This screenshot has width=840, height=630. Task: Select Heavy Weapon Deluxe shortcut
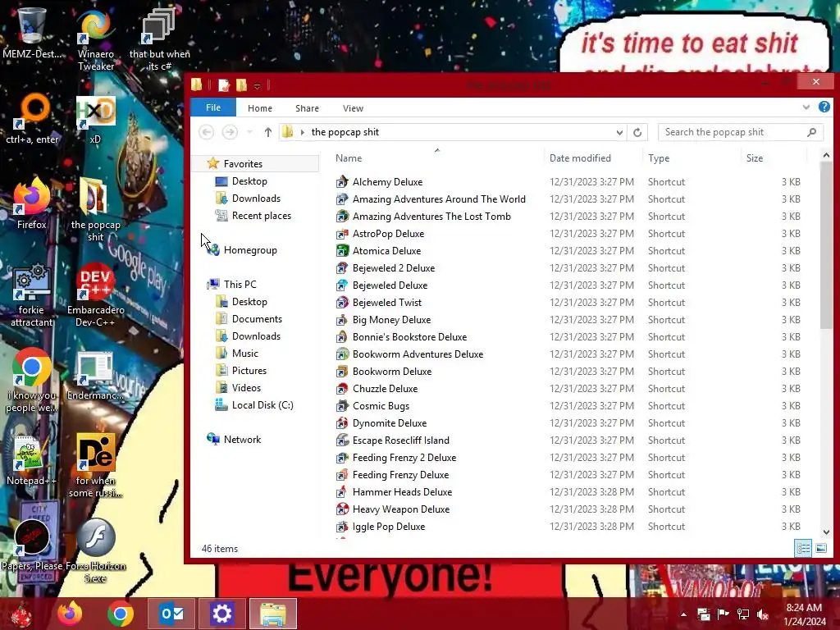pos(400,509)
